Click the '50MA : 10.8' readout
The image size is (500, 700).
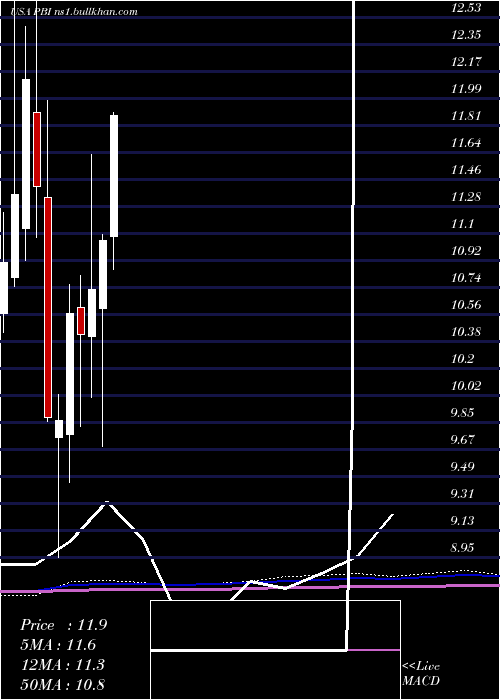[63, 684]
